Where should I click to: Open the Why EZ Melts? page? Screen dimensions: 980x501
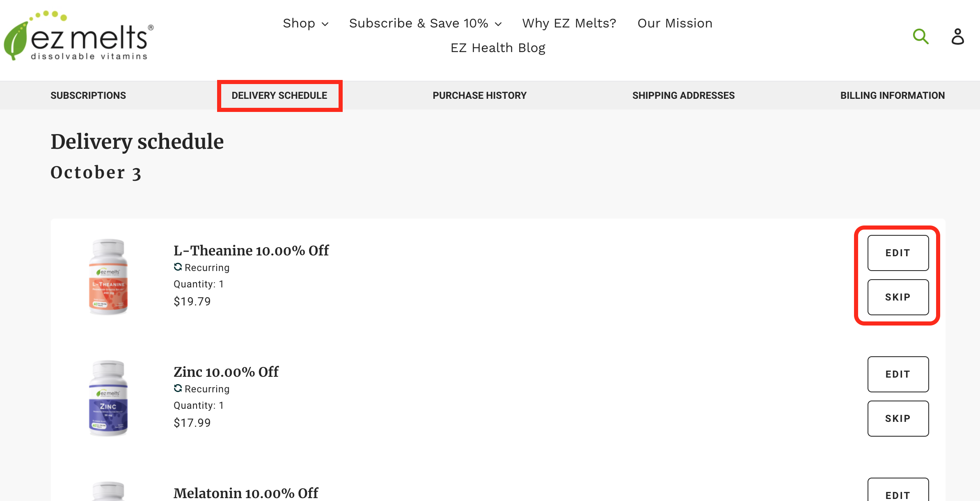point(569,23)
